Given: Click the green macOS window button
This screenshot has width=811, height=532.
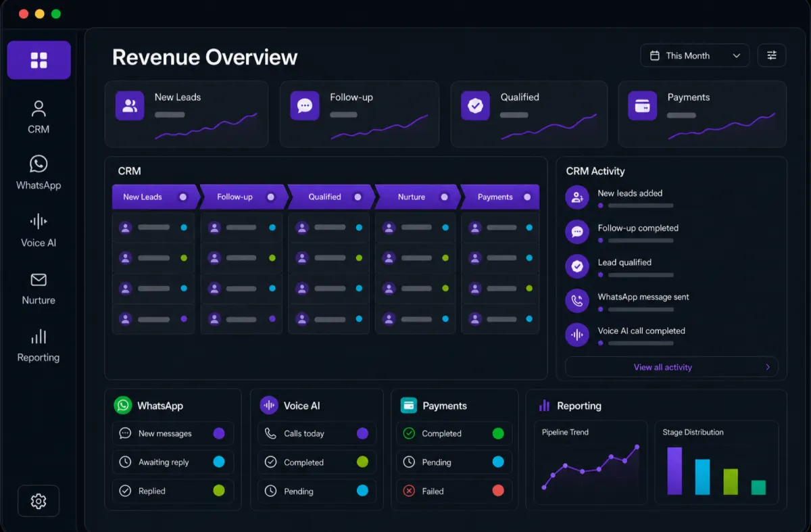Looking at the screenshot, I should click(56, 14).
